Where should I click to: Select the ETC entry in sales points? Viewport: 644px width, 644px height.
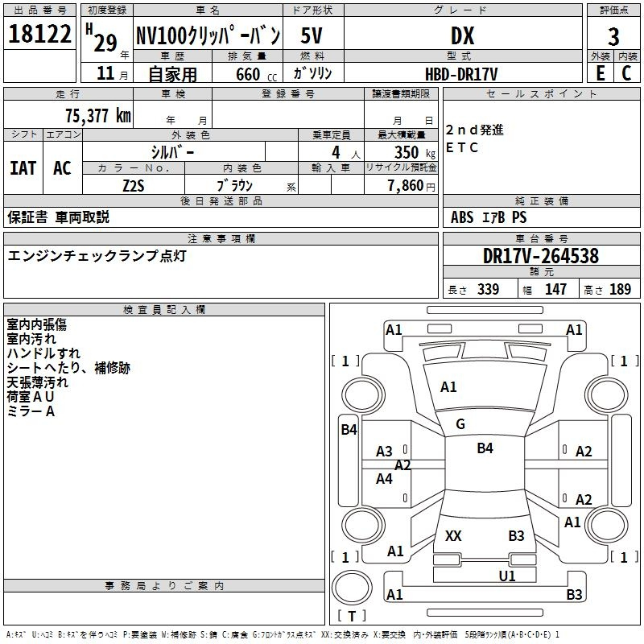point(462,147)
